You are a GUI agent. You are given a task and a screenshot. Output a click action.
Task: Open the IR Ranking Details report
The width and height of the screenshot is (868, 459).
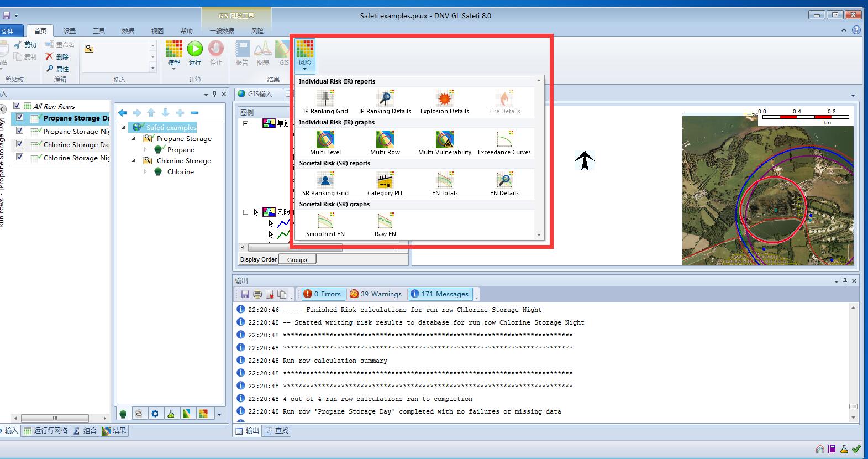click(x=385, y=102)
